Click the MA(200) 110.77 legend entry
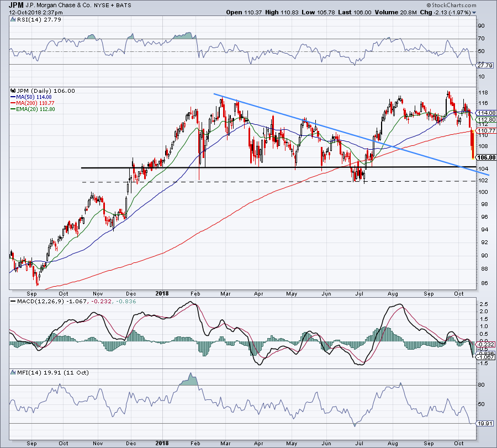This screenshot has width=497, height=448. (33, 103)
